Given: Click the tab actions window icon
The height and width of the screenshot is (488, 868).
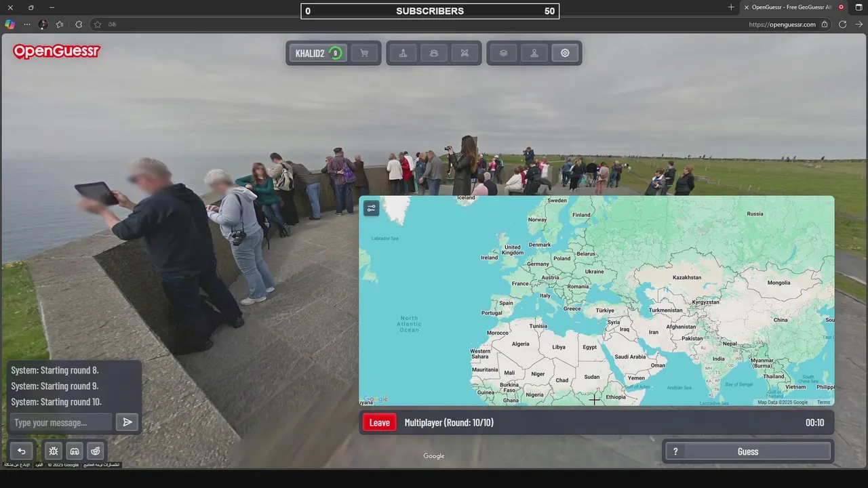Looking at the screenshot, I should coord(859,7).
